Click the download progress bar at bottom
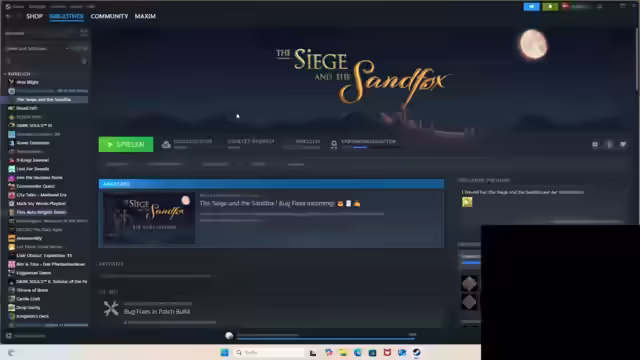The height and width of the screenshot is (360, 640). [326, 336]
